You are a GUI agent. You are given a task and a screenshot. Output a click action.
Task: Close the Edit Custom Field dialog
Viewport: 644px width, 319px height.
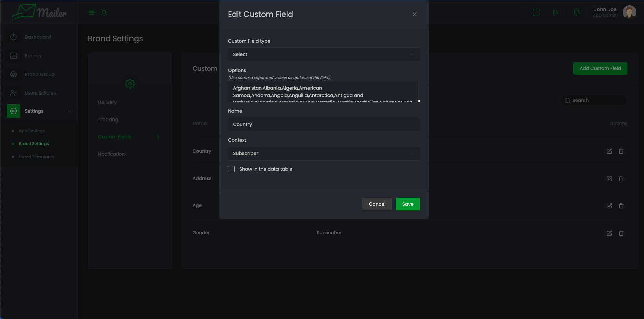pyautogui.click(x=414, y=14)
